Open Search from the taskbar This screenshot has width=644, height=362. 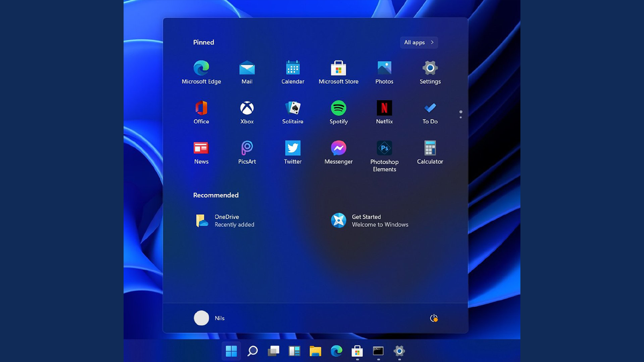click(x=252, y=351)
